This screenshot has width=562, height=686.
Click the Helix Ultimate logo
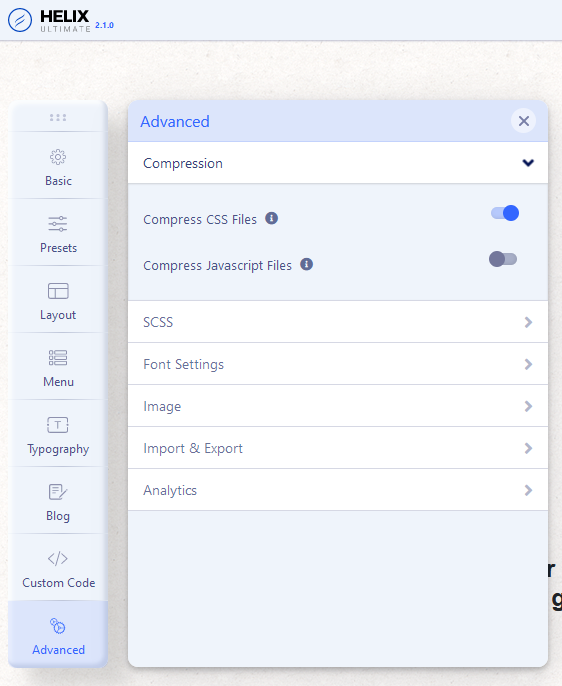click(x=61, y=21)
